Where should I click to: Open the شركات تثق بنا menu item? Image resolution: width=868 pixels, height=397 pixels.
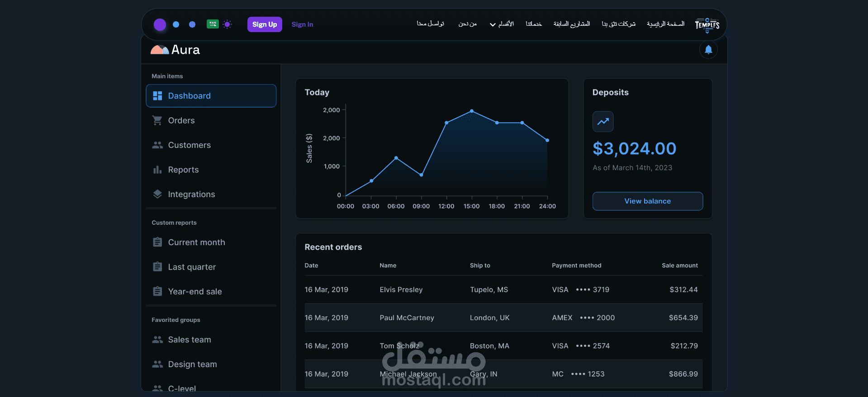(x=618, y=24)
